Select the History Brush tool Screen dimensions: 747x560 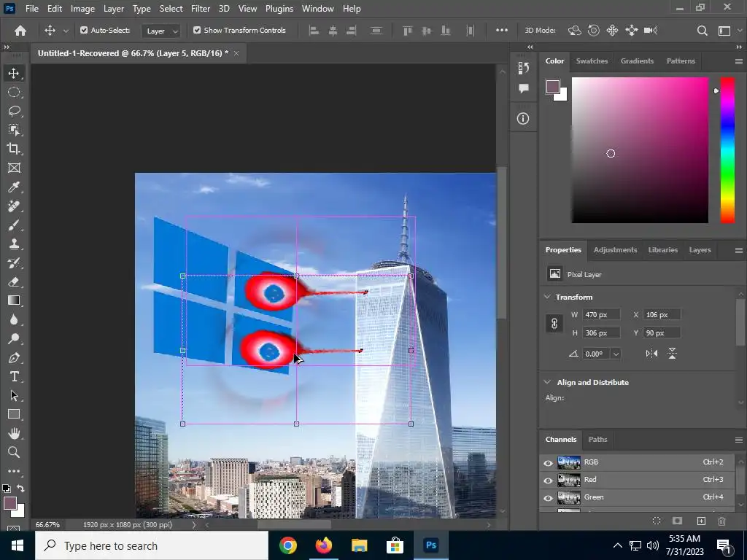tap(14, 262)
